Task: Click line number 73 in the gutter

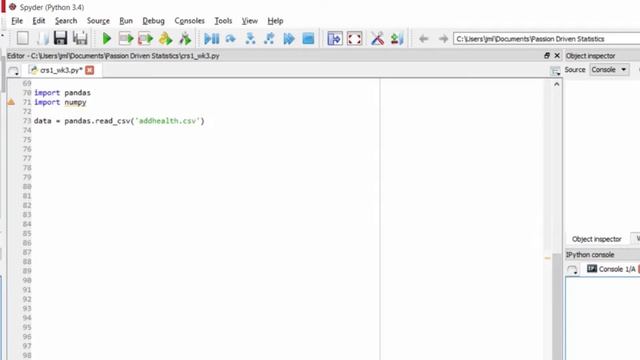Action: (27, 121)
